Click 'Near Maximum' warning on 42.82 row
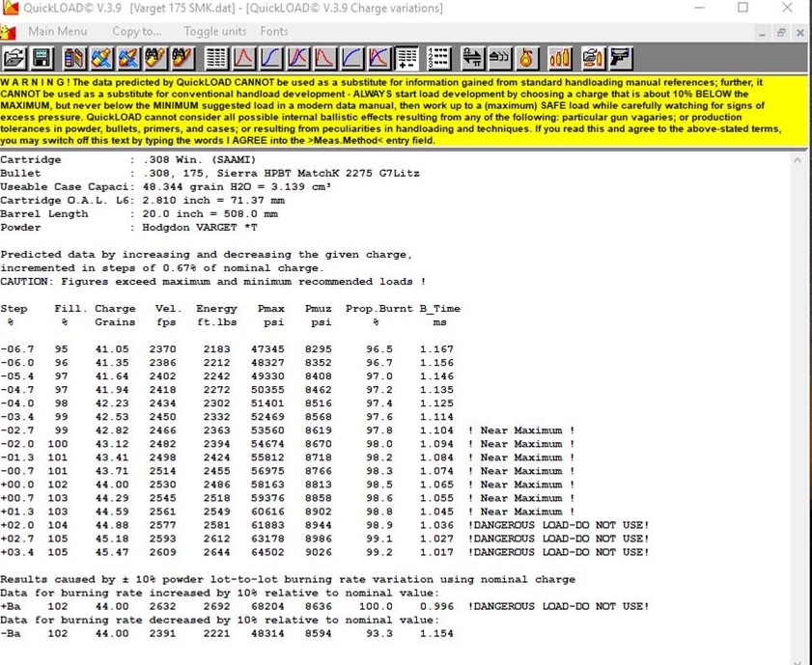Viewport: 812px width, 665px height. tap(521, 430)
